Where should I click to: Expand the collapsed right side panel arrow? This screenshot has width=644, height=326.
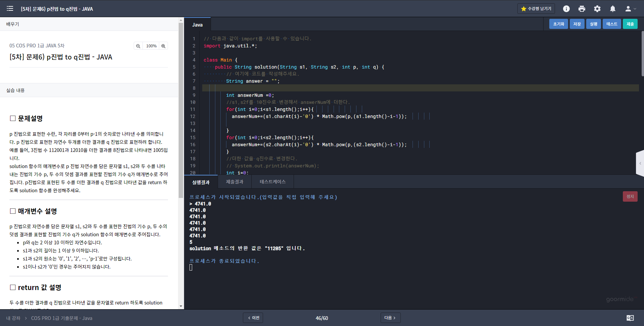pyautogui.click(x=640, y=163)
